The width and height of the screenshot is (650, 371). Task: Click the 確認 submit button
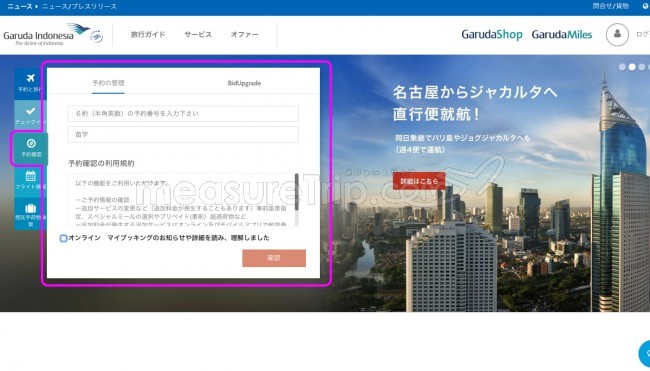coord(274,258)
